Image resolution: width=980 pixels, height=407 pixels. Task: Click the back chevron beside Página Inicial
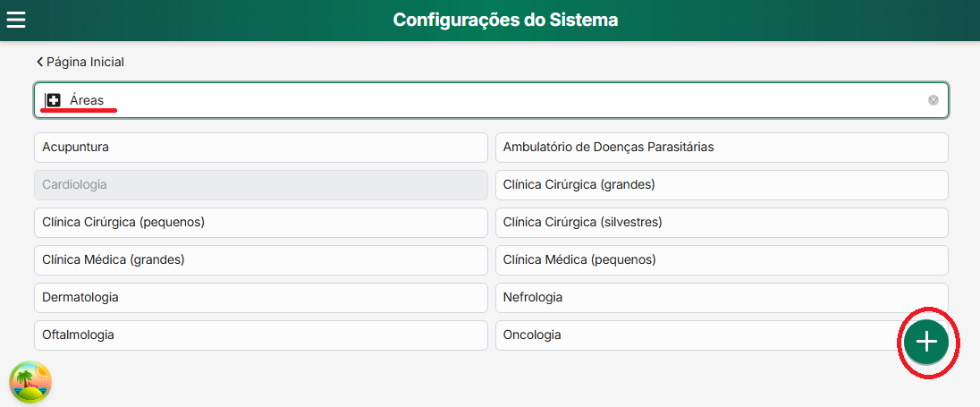39,62
